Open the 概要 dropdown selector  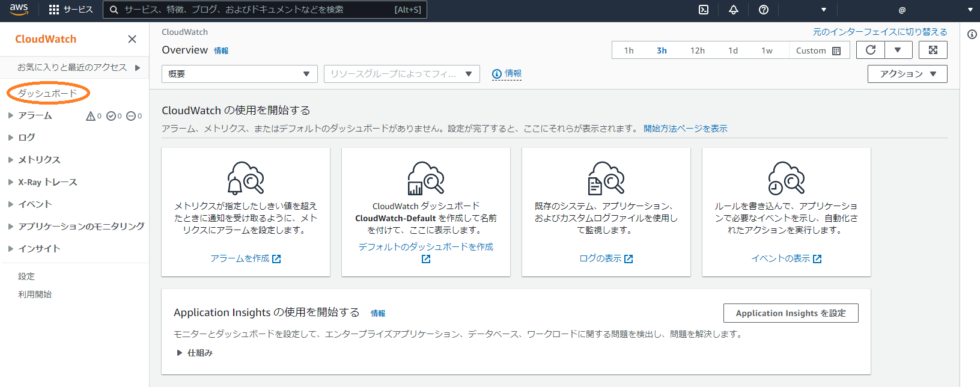click(239, 74)
